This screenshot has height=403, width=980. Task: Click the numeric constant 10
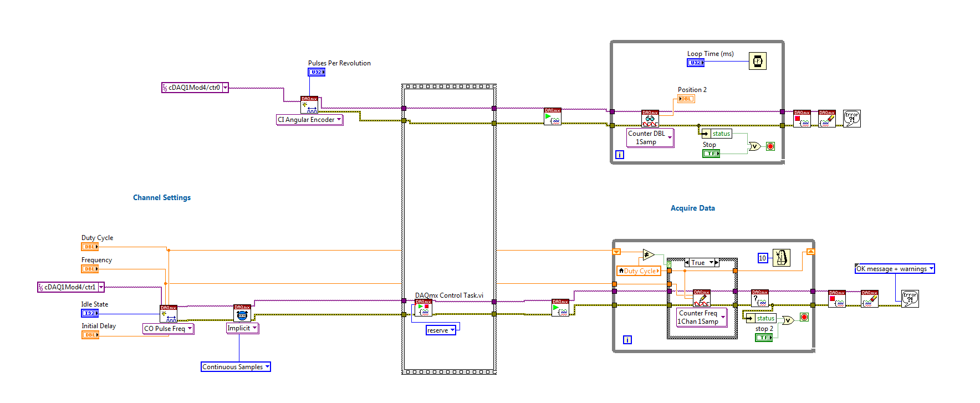763,258
